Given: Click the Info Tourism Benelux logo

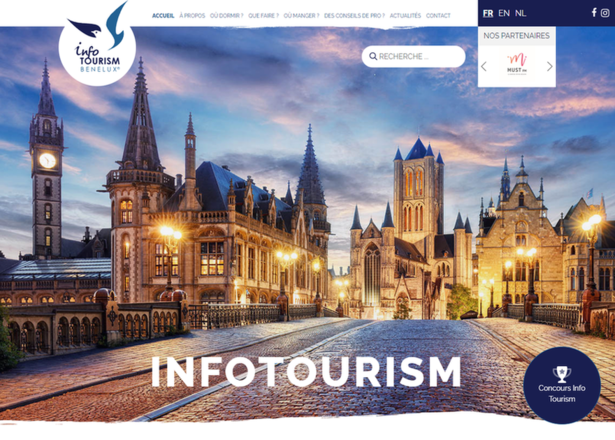Looking at the screenshot, I should [97, 43].
